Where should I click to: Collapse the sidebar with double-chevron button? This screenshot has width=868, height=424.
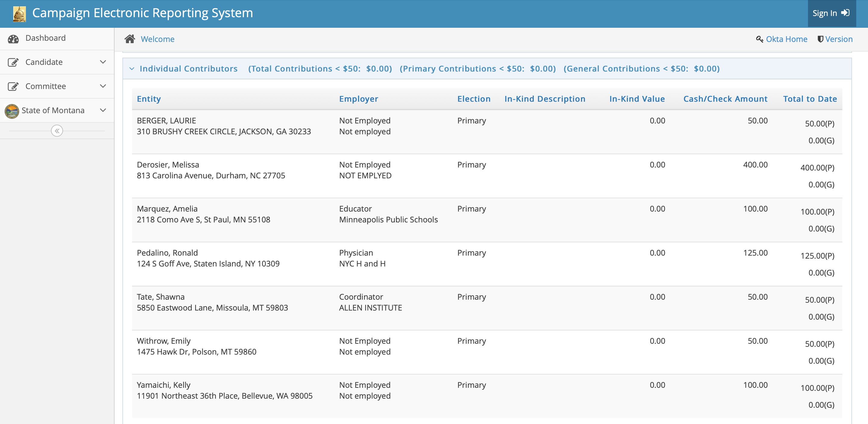point(57,131)
